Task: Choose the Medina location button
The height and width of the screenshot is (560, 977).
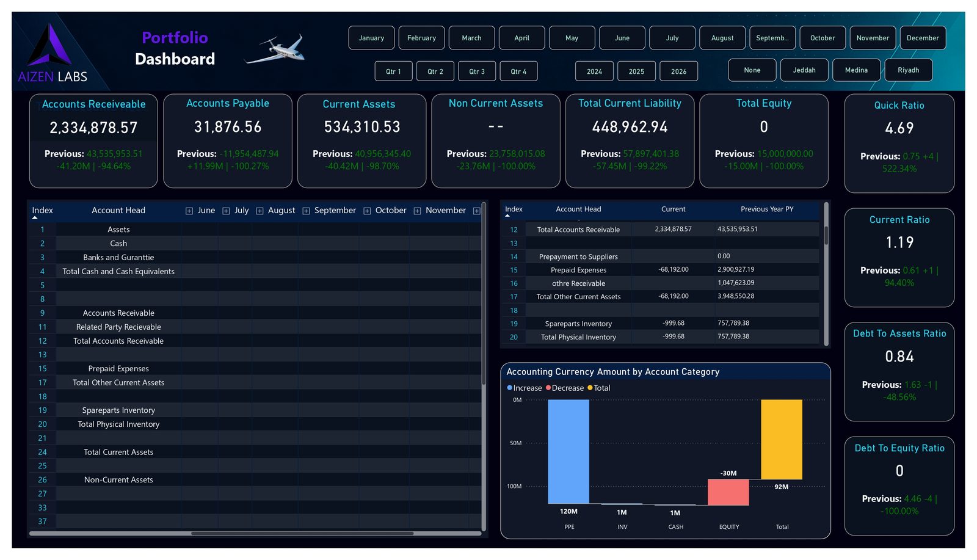Action: (x=856, y=70)
